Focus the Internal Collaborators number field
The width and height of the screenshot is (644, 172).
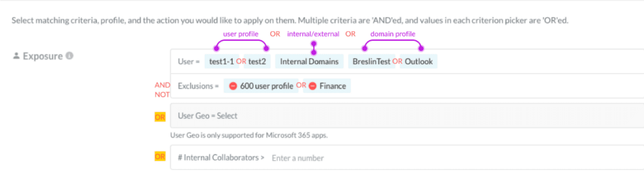coord(298,158)
